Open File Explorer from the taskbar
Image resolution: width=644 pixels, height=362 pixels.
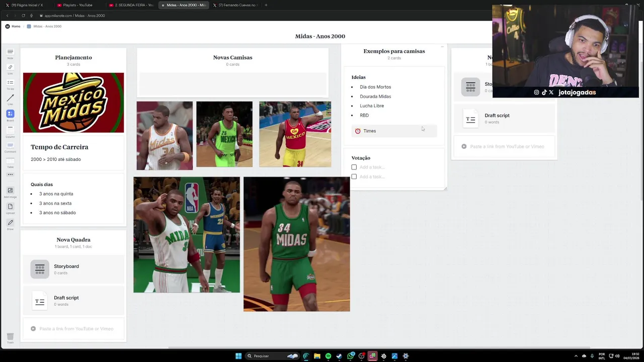coord(317,356)
